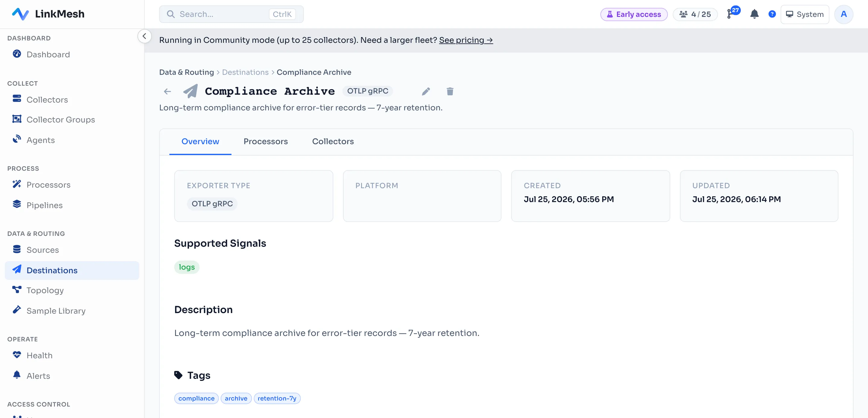
Task: Click the archive tag
Action: [x=236, y=398]
